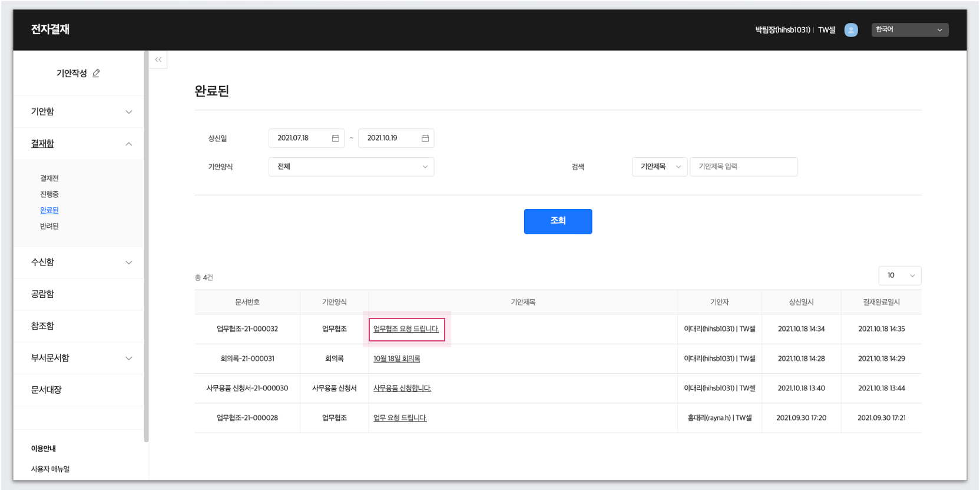Select 결재전 in the sidebar

(49, 178)
